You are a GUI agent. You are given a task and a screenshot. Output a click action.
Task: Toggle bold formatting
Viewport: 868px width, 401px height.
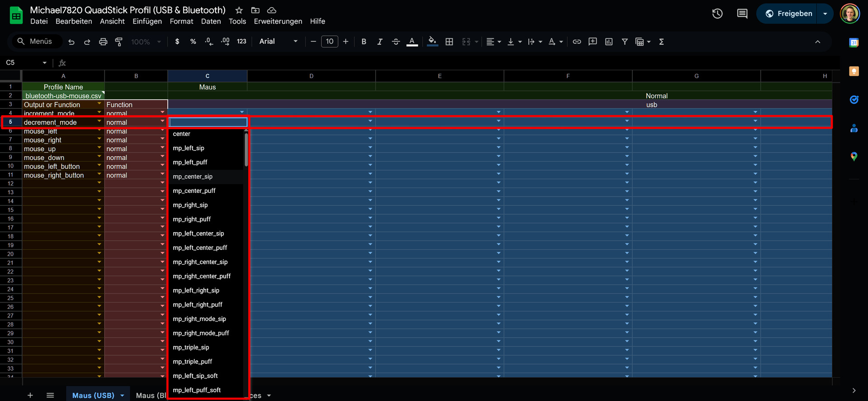click(363, 42)
